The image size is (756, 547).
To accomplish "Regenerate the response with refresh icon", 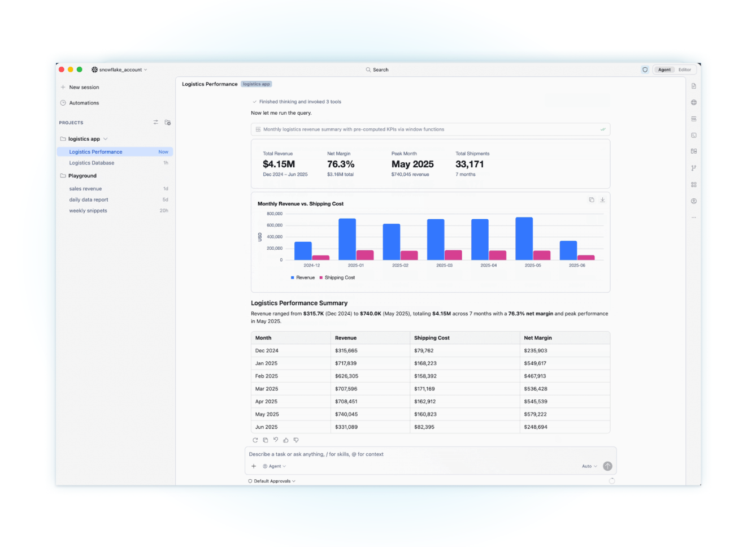I will coord(255,440).
